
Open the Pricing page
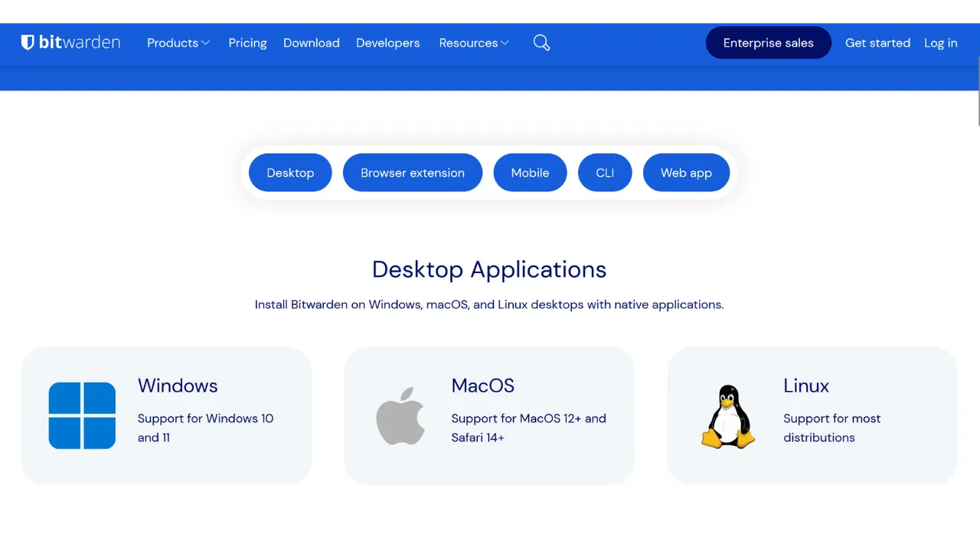(x=247, y=43)
